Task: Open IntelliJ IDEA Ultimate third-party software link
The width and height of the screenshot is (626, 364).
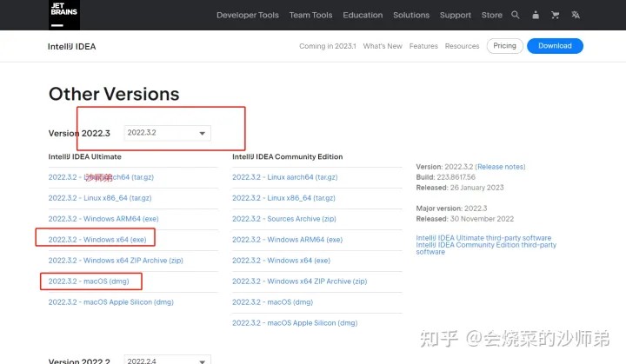Action: pyautogui.click(x=483, y=238)
